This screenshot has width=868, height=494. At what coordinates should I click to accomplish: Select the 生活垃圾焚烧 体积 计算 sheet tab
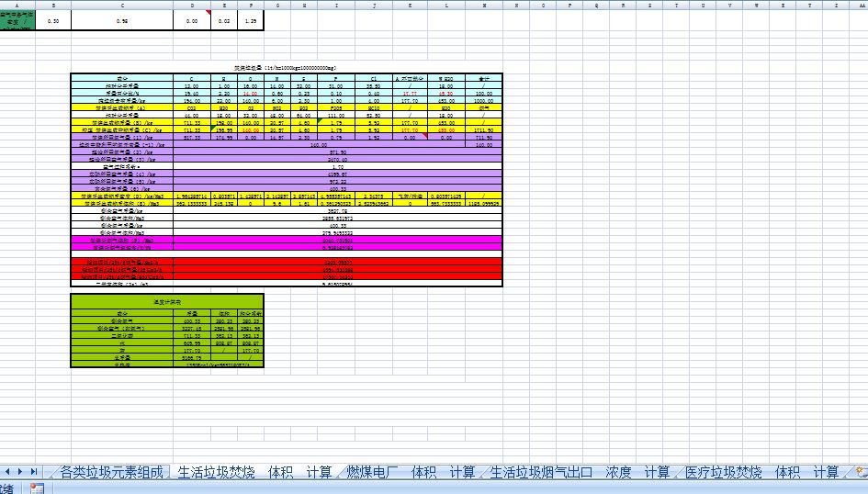pos(254,472)
